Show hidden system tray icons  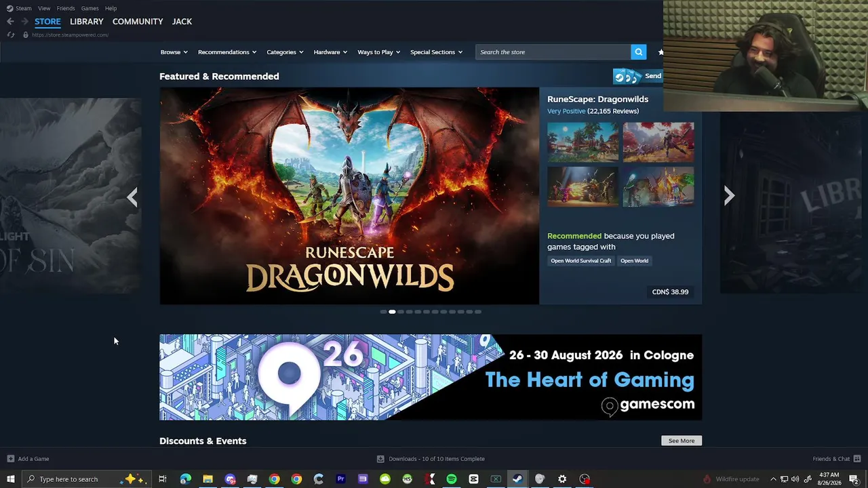click(773, 479)
